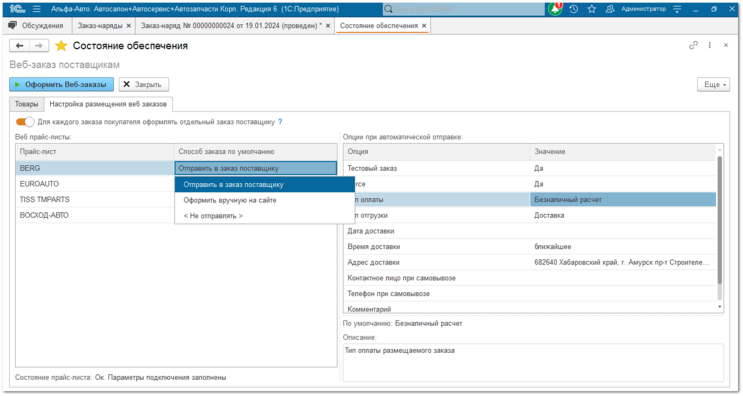
Task: Choose the < Не отправлять > option
Action: (264, 216)
